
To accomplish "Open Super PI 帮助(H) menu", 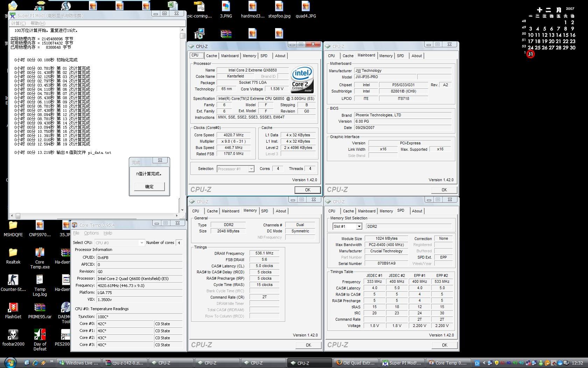I will [x=38, y=23].
